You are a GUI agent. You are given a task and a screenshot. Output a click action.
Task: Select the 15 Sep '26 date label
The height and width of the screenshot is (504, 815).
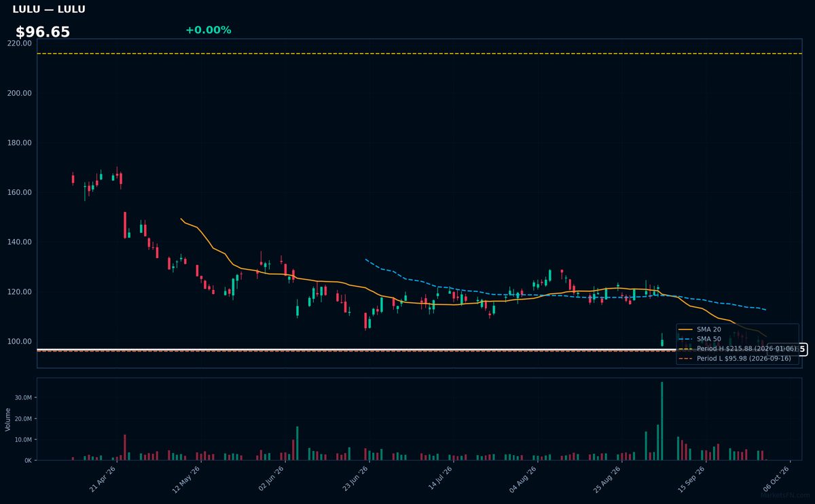coord(692,479)
